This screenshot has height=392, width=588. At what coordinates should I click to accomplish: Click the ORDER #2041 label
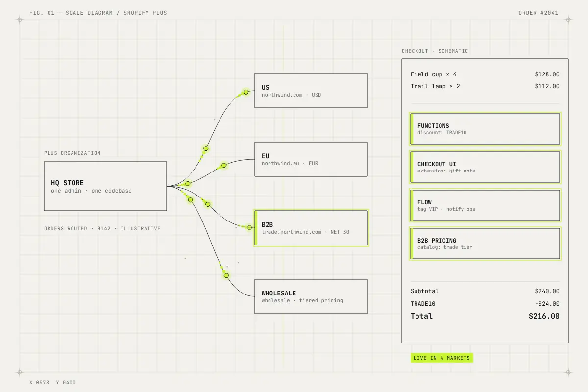point(539,13)
